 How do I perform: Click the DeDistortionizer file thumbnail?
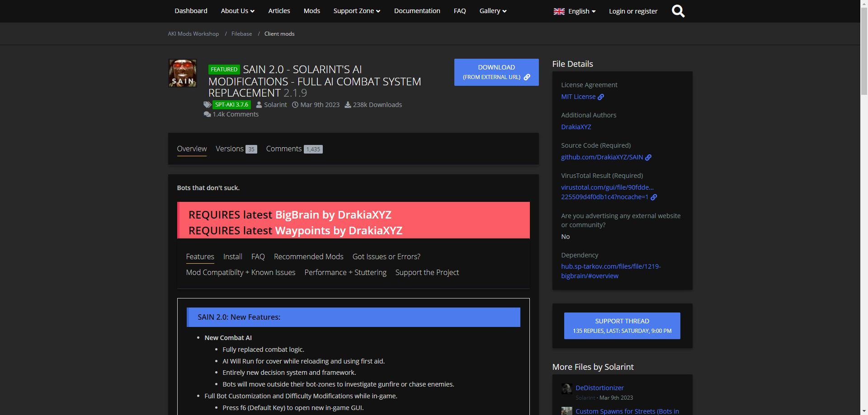click(x=566, y=389)
